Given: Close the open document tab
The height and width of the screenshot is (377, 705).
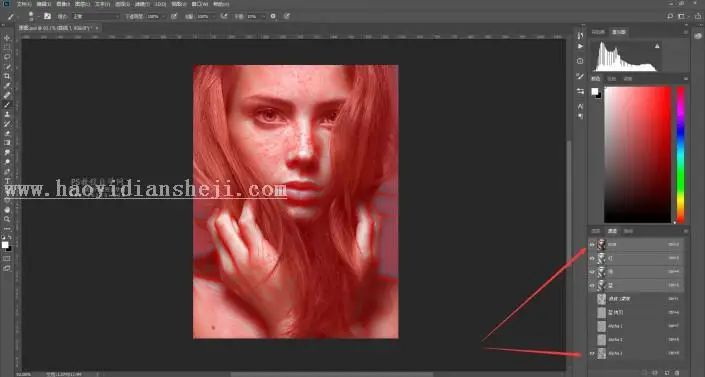Looking at the screenshot, I should point(97,28).
